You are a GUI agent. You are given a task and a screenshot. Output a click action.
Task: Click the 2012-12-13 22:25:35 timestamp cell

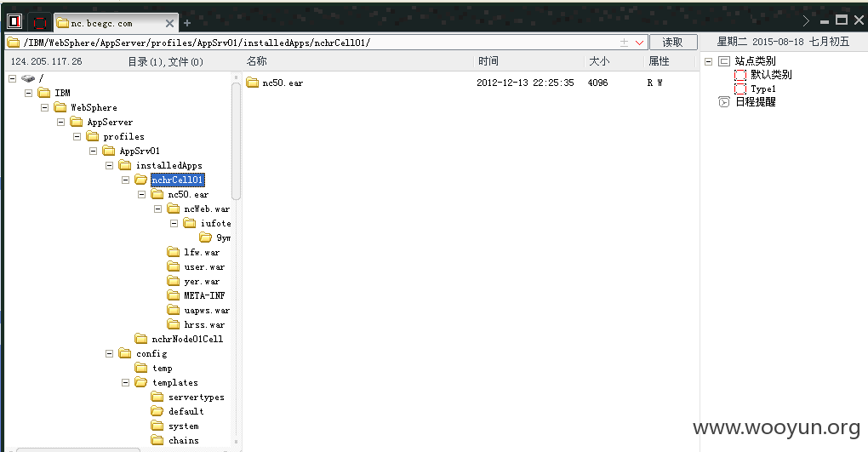click(525, 83)
